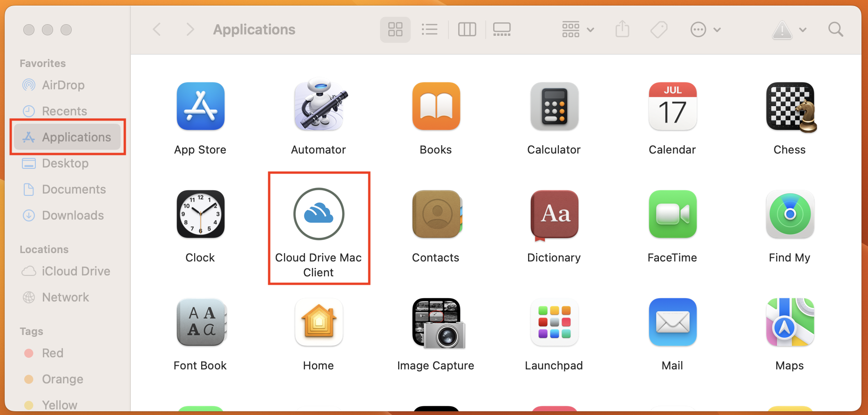This screenshot has width=868, height=415.
Task: Click the Search magnifier in the toolbar
Action: click(x=835, y=29)
